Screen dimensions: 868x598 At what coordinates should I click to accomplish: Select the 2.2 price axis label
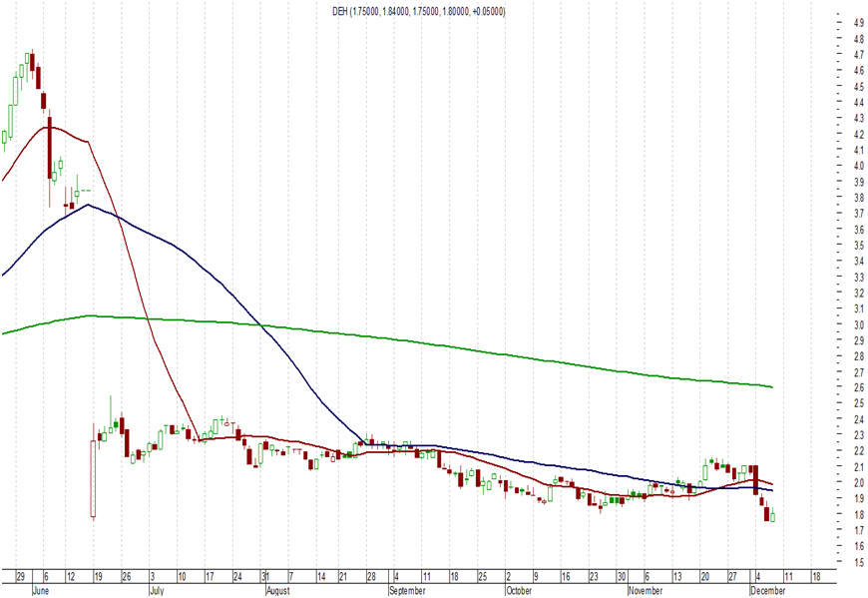point(859,451)
